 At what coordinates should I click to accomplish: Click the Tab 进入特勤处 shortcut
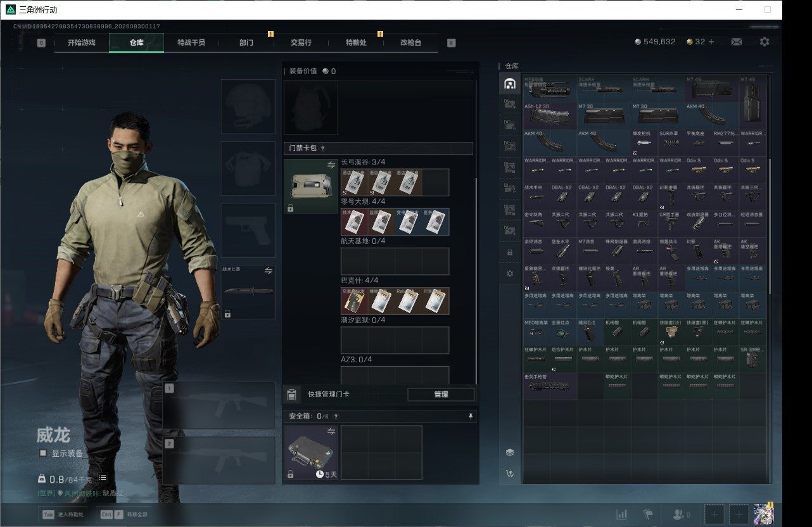(x=62, y=514)
